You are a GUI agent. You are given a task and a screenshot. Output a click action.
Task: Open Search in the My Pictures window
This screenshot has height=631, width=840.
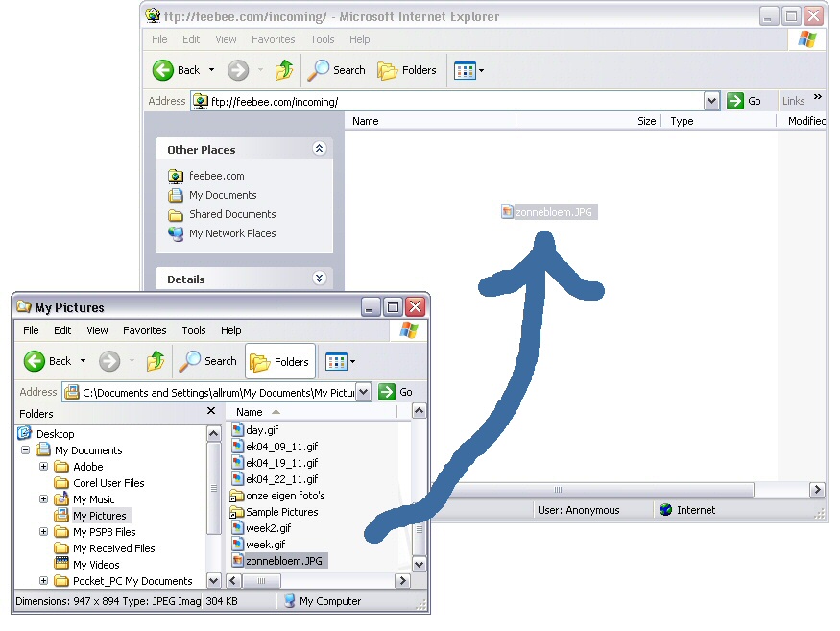208,361
